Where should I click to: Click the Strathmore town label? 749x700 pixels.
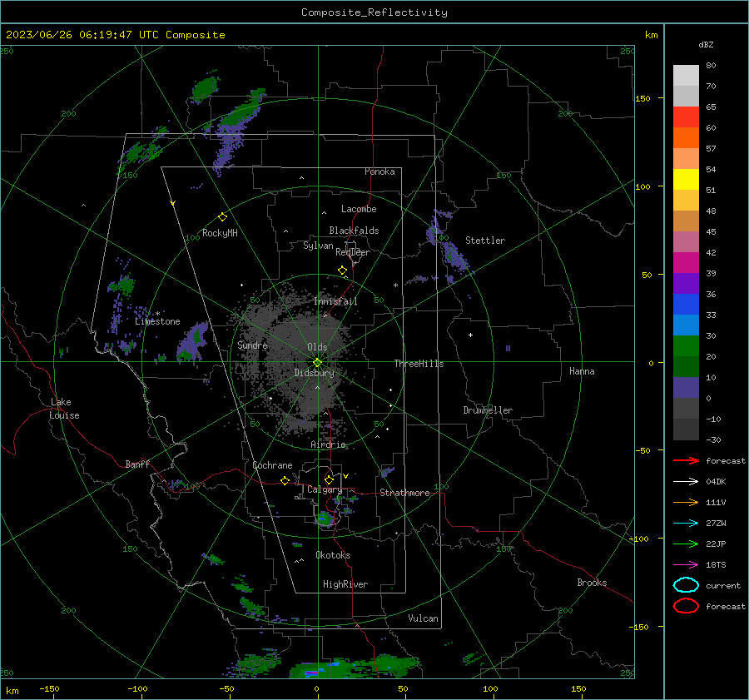coord(404,493)
